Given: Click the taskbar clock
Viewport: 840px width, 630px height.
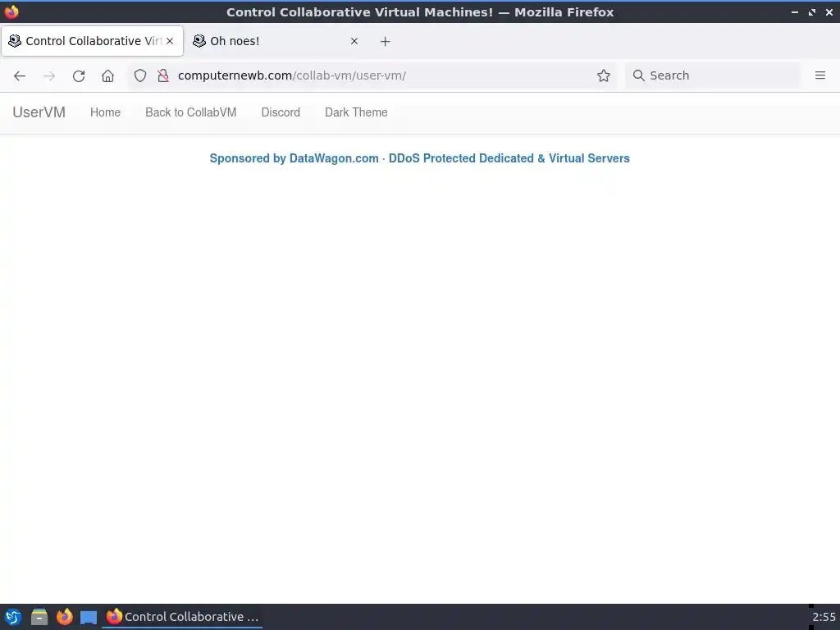Looking at the screenshot, I should [824, 617].
